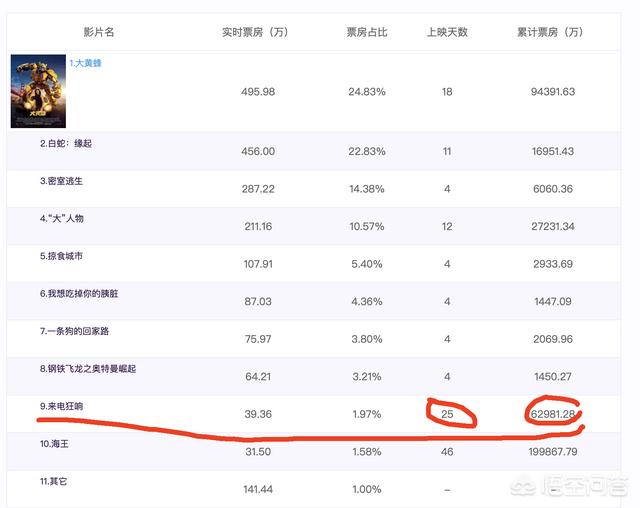Select the 1.00% share cell
The height and width of the screenshot is (508, 640).
click(x=367, y=489)
